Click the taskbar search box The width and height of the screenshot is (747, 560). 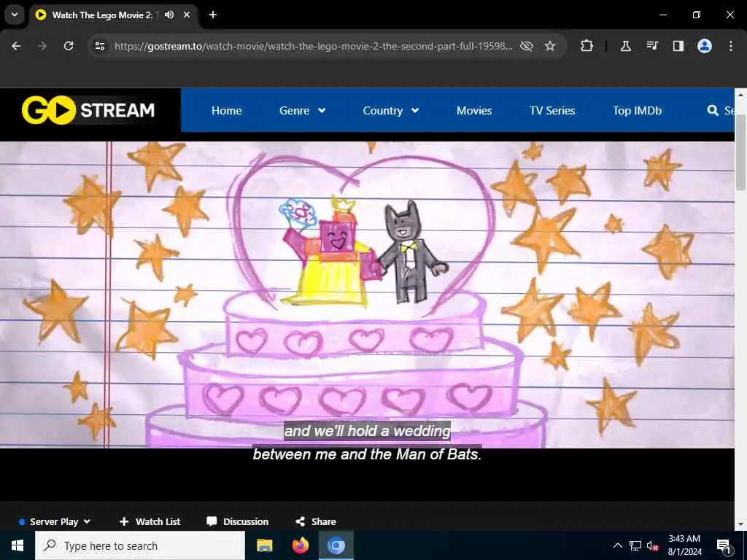[139, 545]
